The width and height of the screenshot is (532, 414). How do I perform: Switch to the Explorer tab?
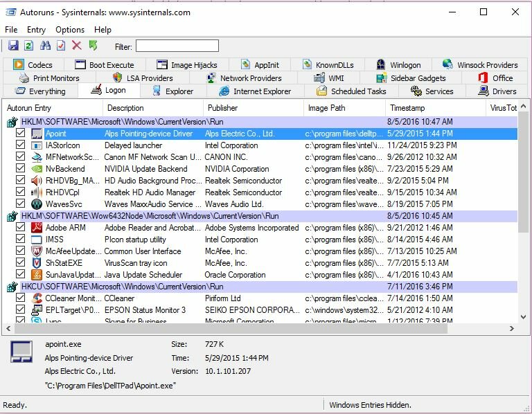(x=173, y=91)
